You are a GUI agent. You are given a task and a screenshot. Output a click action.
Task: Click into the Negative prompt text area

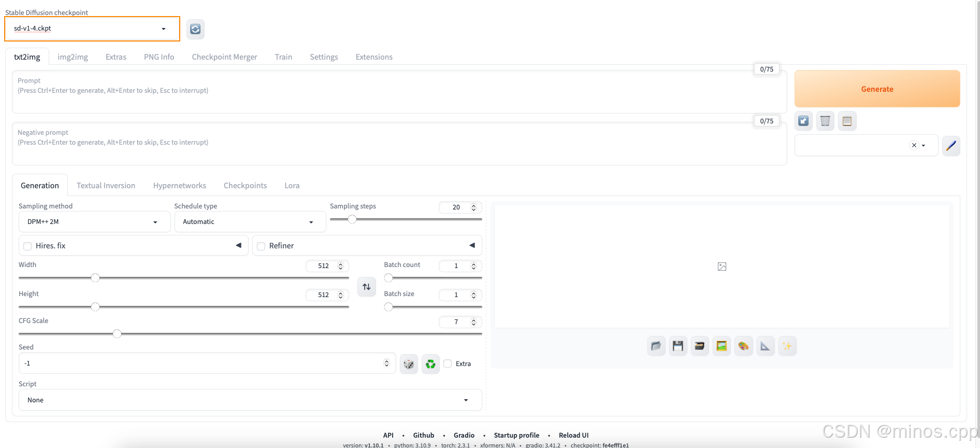tap(399, 144)
